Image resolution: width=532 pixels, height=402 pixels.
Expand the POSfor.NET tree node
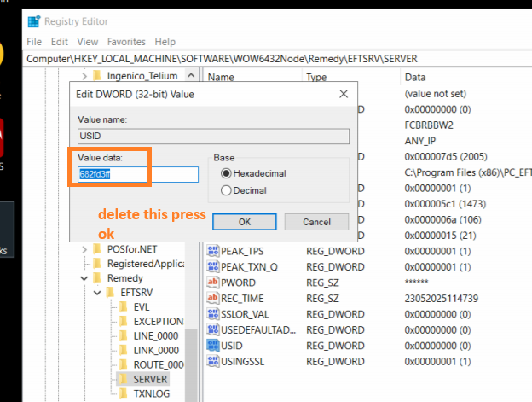84,249
